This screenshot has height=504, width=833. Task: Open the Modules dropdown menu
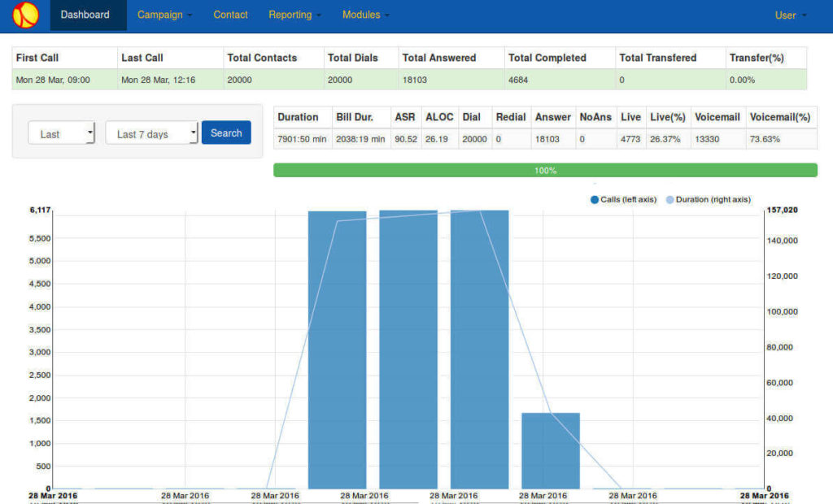click(365, 14)
